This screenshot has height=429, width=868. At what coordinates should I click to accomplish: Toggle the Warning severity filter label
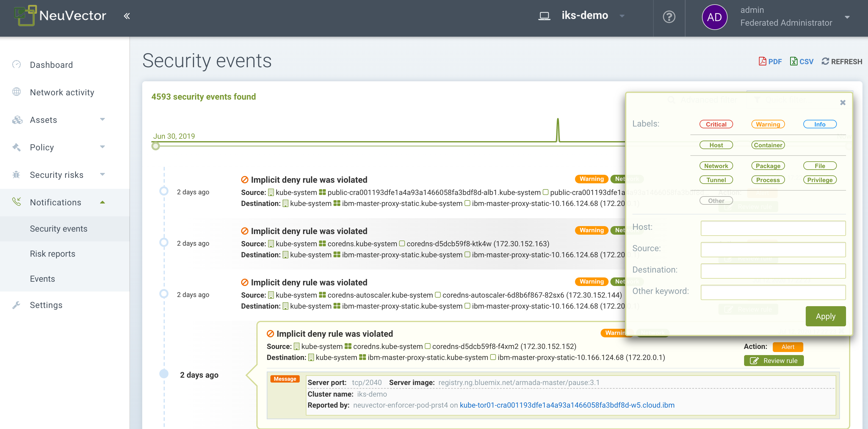(768, 124)
